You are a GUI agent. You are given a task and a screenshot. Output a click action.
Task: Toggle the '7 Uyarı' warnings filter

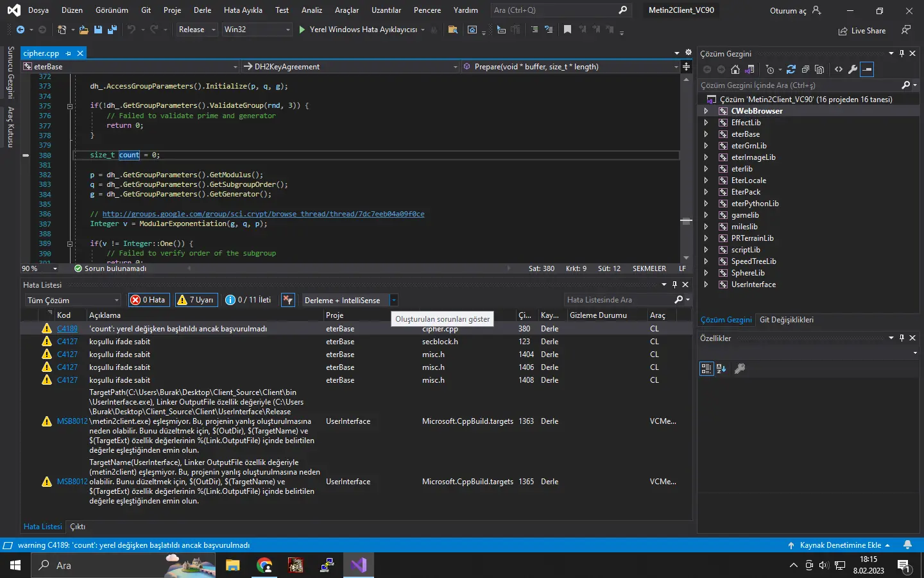(x=195, y=300)
